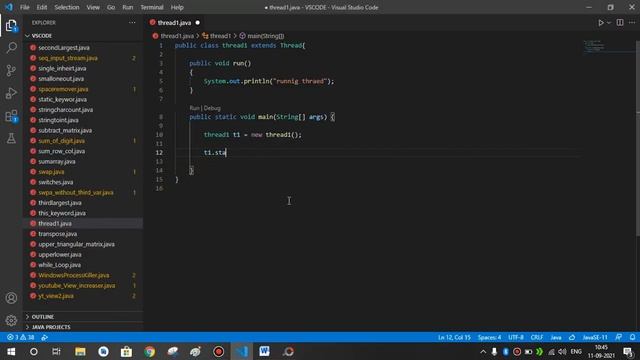
Task: Select the thread1.java editor tab
Action: [175, 23]
